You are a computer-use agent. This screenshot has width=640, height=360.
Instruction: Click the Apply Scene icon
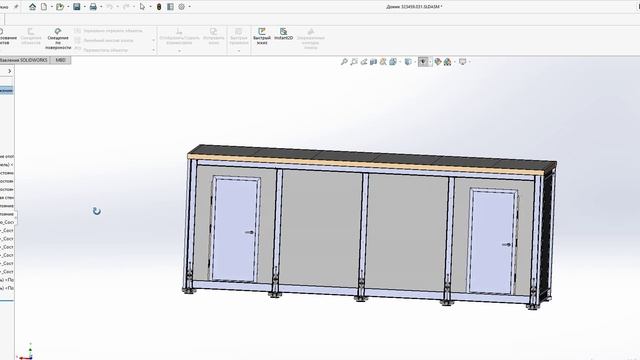coord(448,62)
